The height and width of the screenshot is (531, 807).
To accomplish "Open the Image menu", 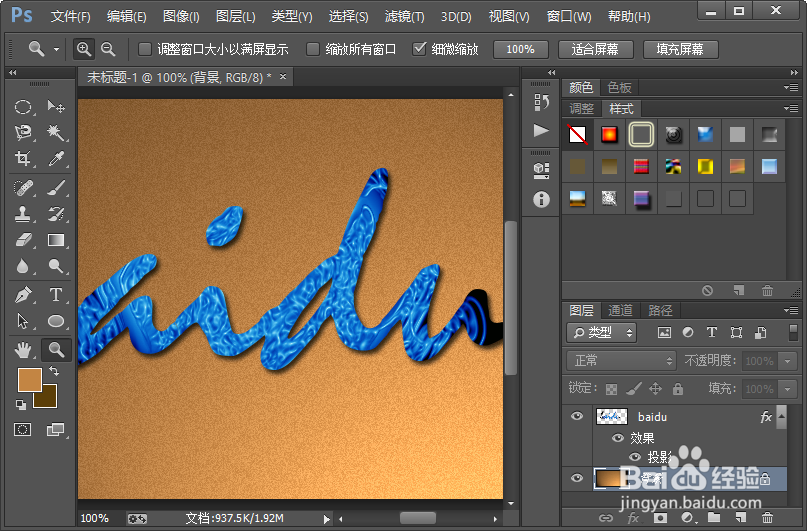I will [181, 17].
